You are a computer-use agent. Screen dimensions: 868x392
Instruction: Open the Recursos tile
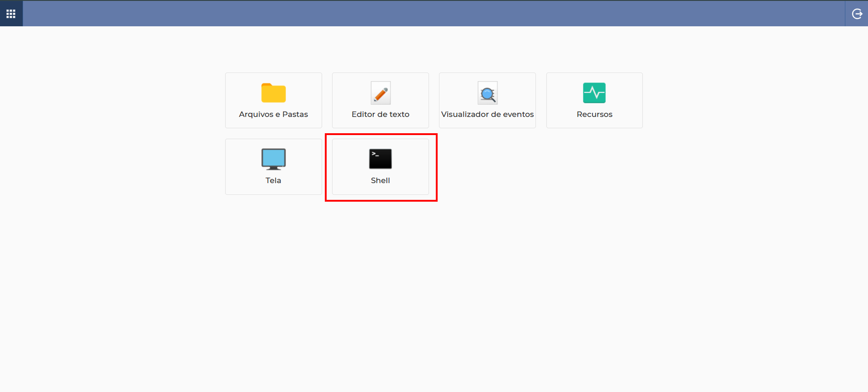(594, 100)
